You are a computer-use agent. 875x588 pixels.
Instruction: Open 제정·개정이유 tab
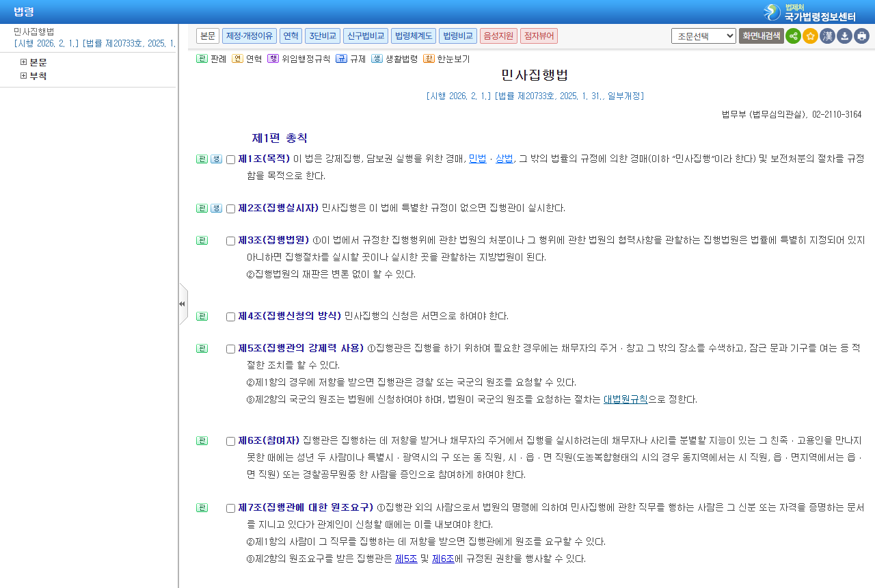coord(250,36)
